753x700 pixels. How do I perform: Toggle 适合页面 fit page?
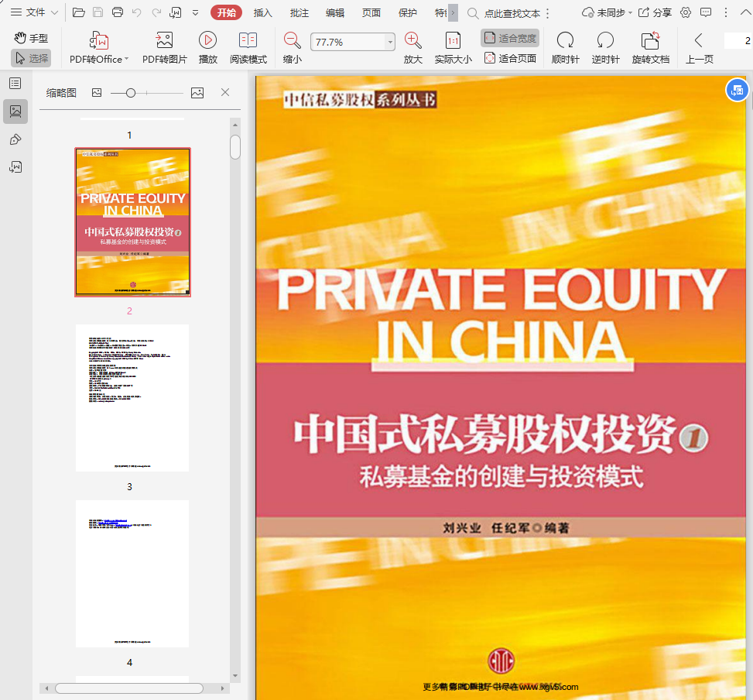510,58
